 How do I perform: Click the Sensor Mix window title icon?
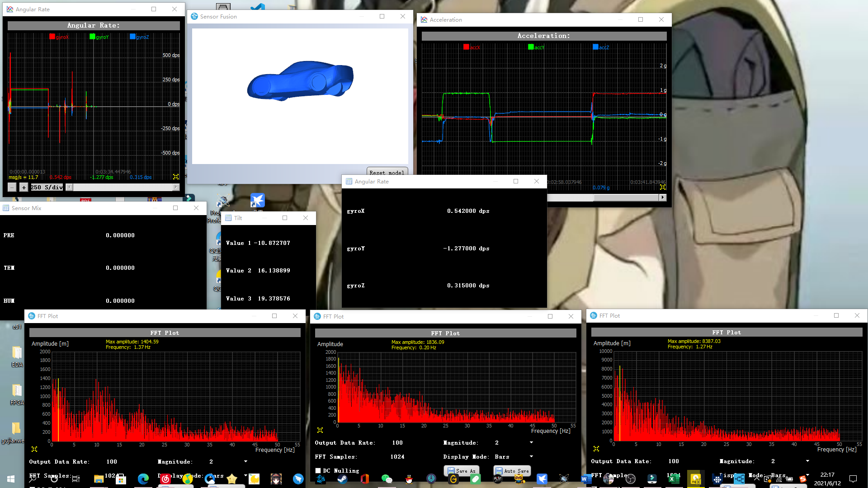(x=6, y=208)
